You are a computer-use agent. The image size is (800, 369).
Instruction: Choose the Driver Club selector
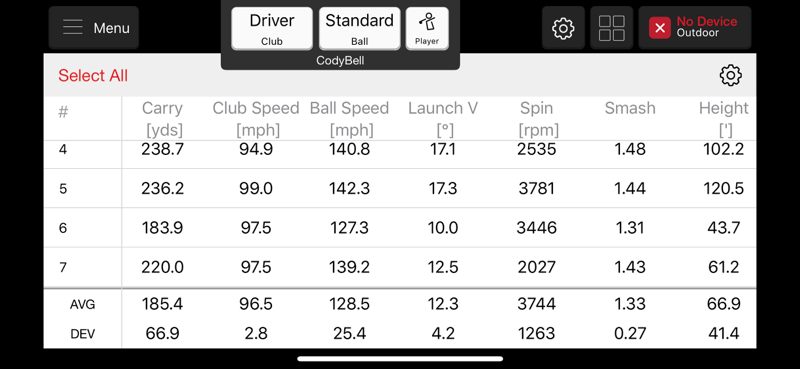pyautogui.click(x=271, y=29)
